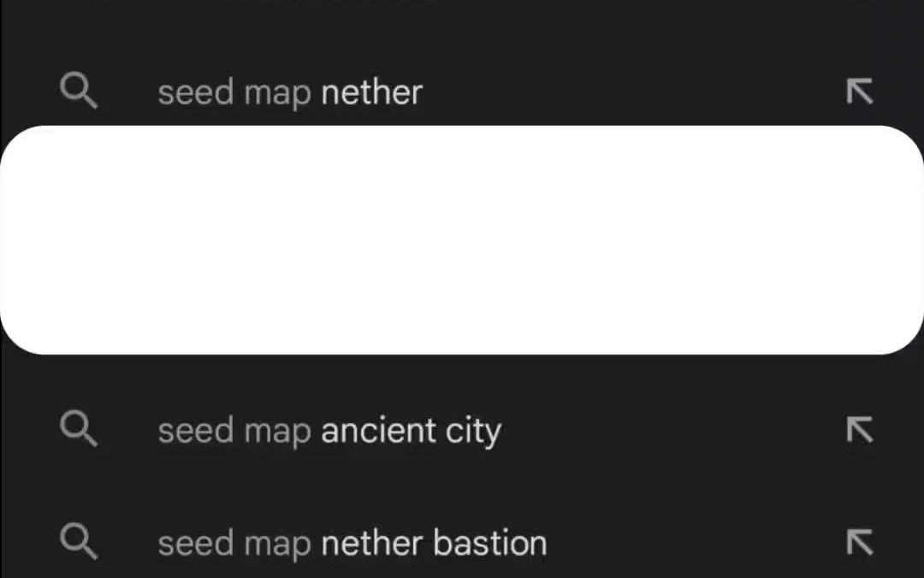
Task: Click the gray 'seed map' prefix before 'nether'
Action: tap(234, 92)
